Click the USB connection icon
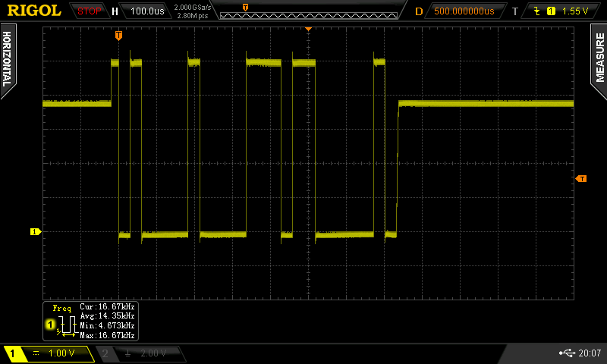Image resolution: width=607 pixels, height=364 pixels. click(x=567, y=353)
